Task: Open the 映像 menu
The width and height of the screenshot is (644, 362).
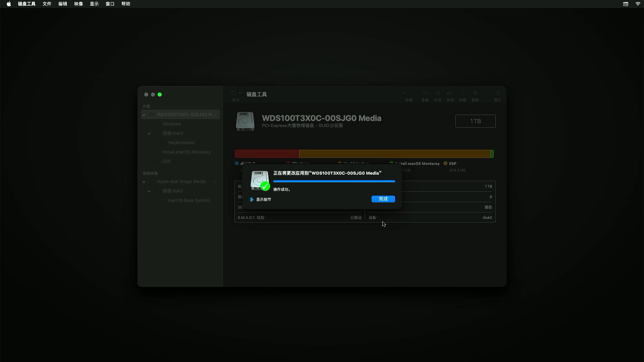Action: click(78, 4)
